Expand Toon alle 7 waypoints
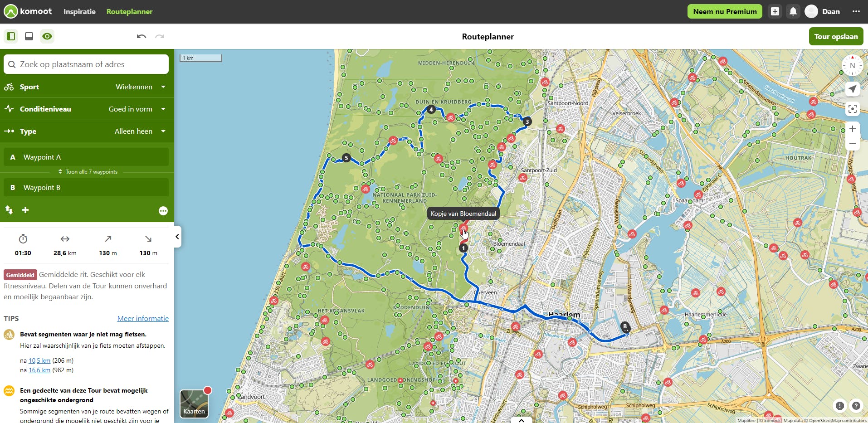 click(88, 172)
